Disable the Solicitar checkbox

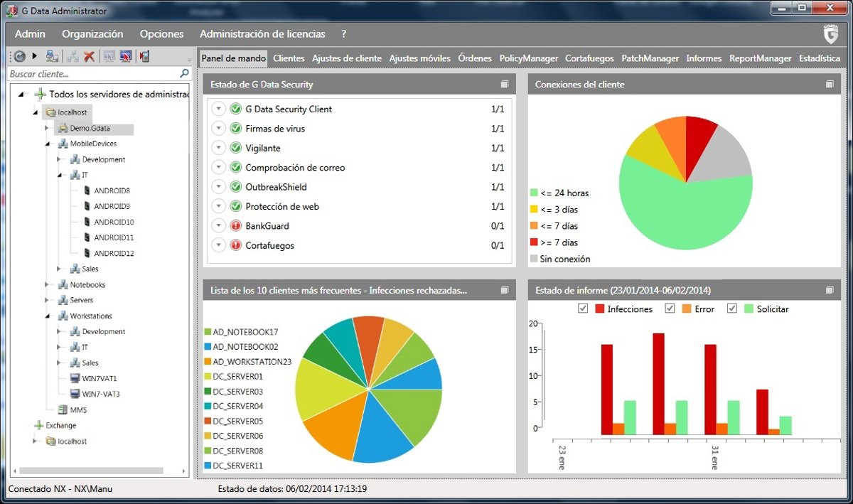tap(731, 309)
